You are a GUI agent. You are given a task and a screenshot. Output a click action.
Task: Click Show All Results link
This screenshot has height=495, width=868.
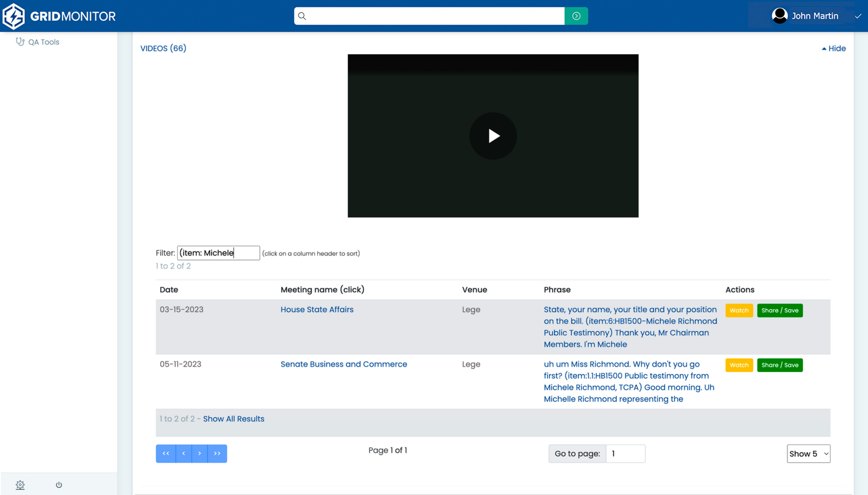233,419
